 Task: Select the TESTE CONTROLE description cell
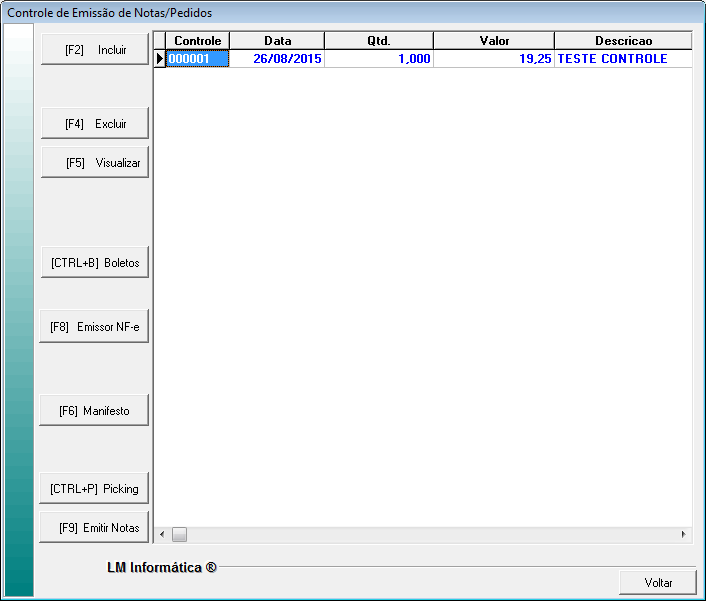[x=622, y=59]
